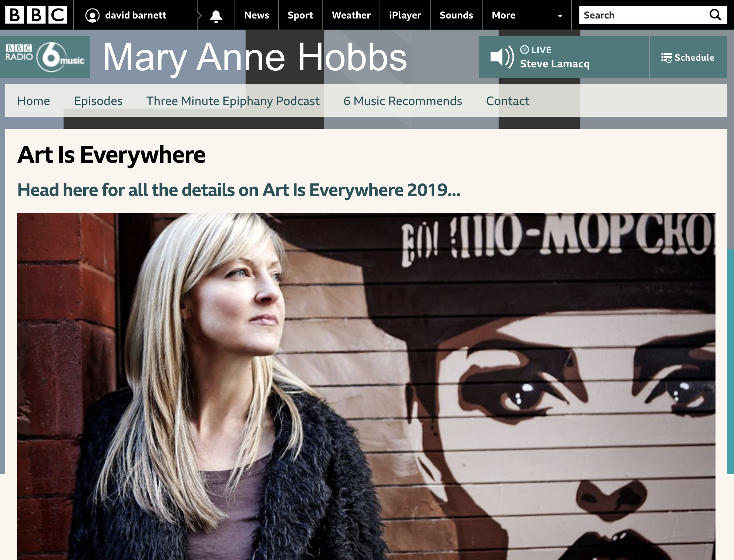Image resolution: width=734 pixels, height=560 pixels.
Task: Click the Steve Lamacq live show link
Action: [x=555, y=64]
